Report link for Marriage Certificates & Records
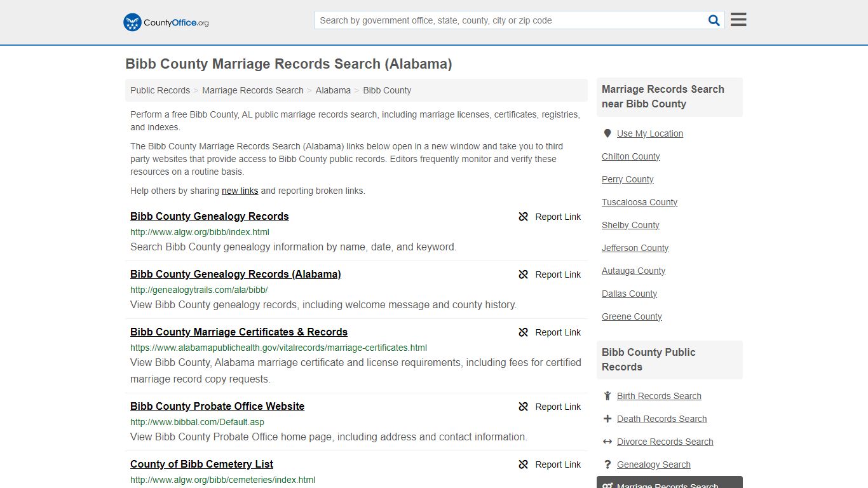 558,332
